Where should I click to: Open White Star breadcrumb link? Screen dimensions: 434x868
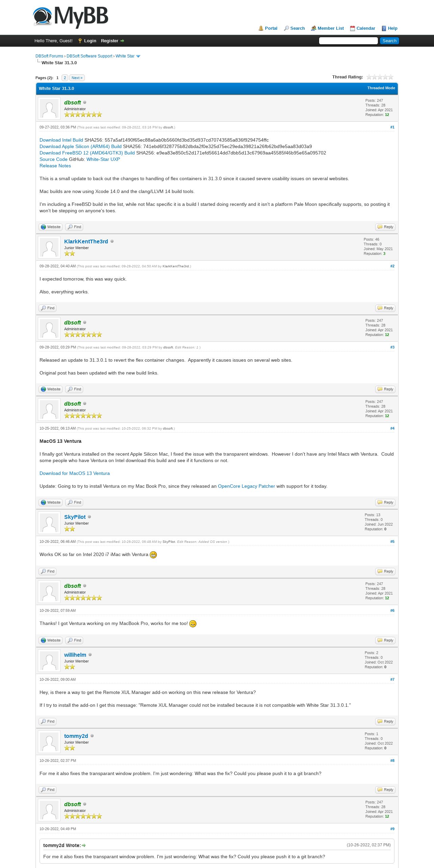pos(125,56)
